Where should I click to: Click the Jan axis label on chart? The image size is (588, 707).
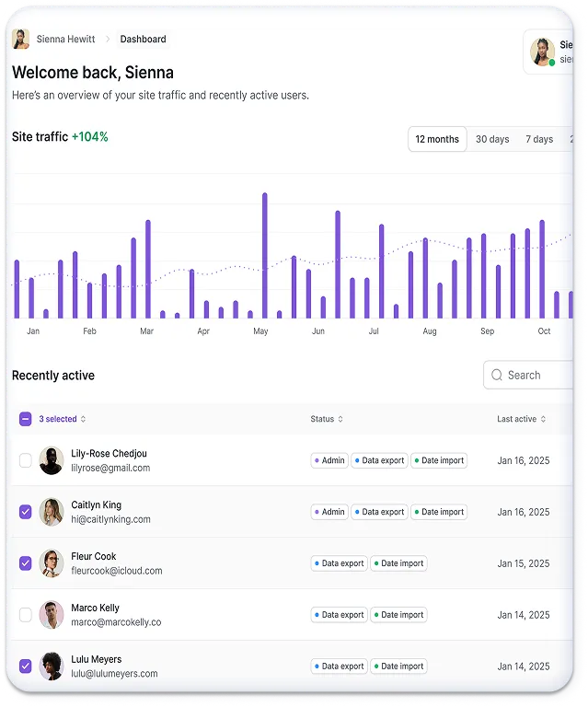[x=33, y=331]
